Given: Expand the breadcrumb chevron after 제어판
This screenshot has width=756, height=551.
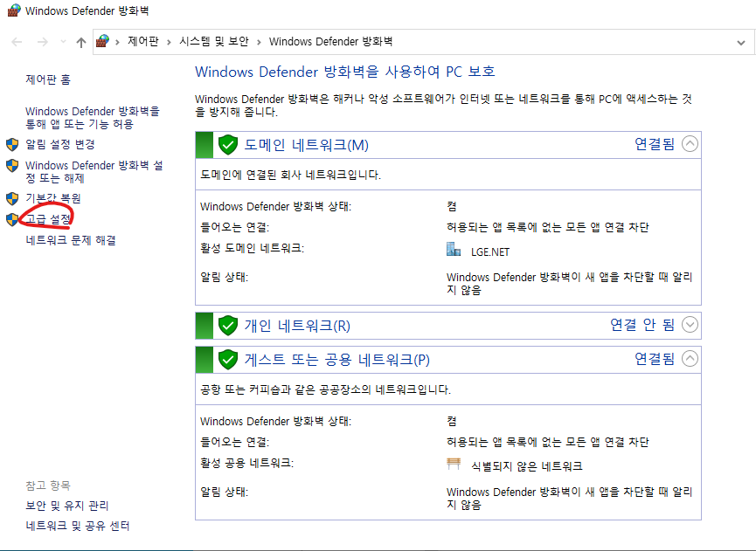Looking at the screenshot, I should coord(169,42).
